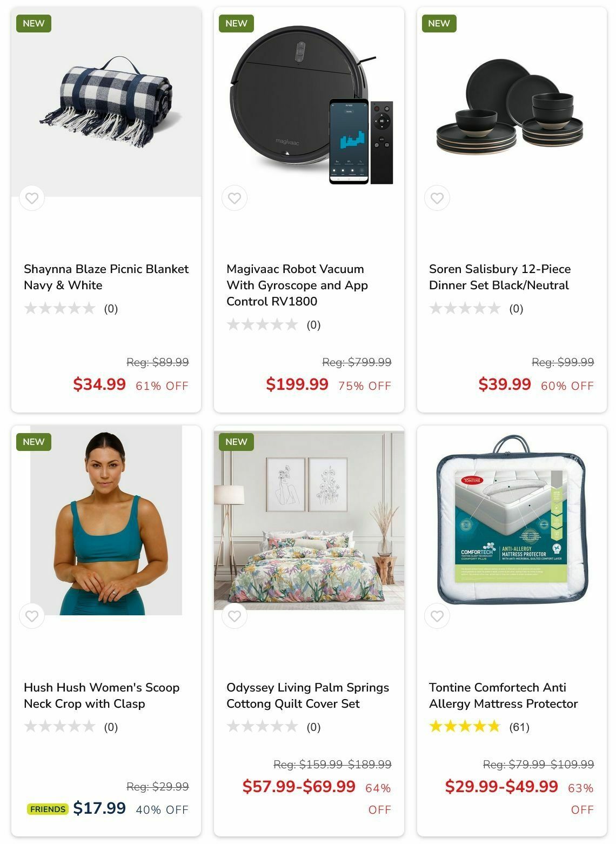Favorite the Shaynna Blaze Picnic Blanket

point(32,198)
